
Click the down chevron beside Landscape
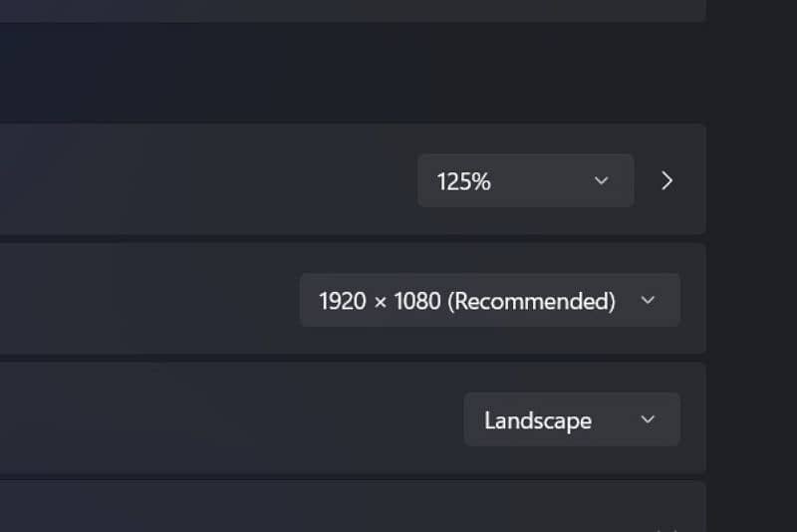click(648, 419)
